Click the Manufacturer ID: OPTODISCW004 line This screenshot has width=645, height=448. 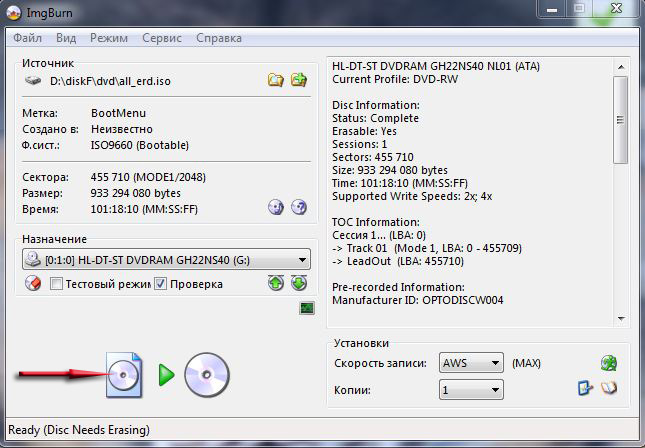click(x=418, y=300)
